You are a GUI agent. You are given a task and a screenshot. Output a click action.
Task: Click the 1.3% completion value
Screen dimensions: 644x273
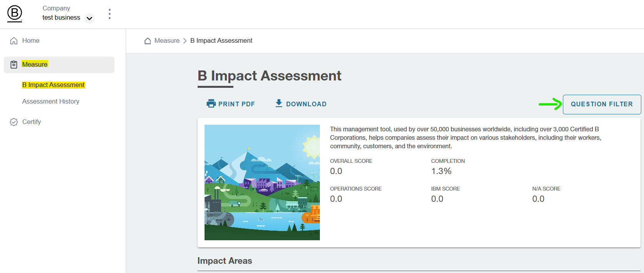441,171
